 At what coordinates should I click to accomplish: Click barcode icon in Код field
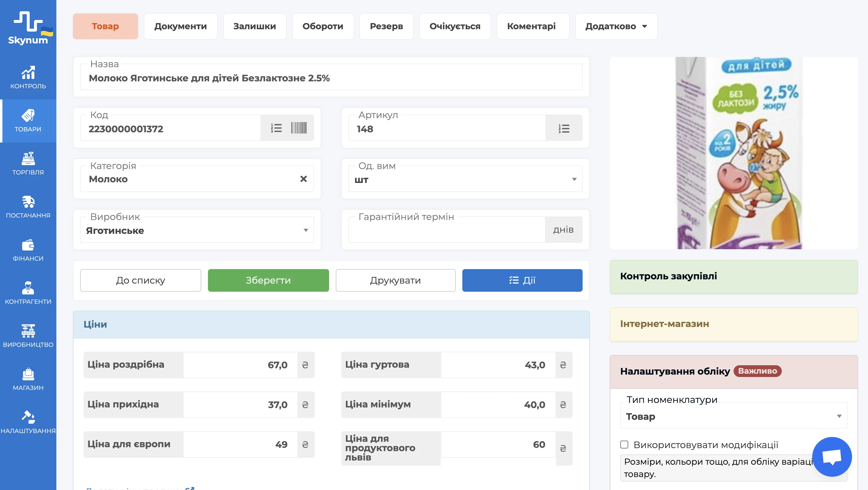coord(299,128)
